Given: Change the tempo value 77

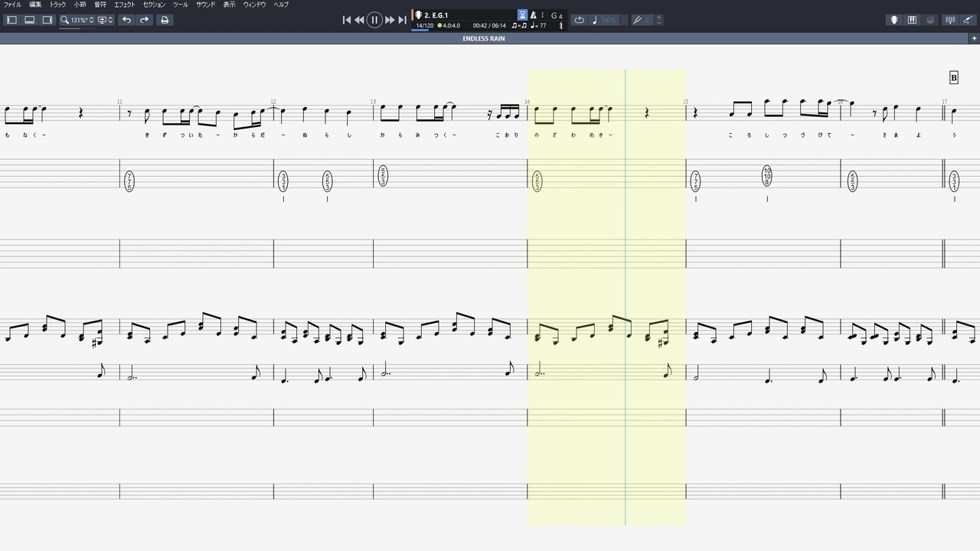Looking at the screenshot, I should coord(539,25).
